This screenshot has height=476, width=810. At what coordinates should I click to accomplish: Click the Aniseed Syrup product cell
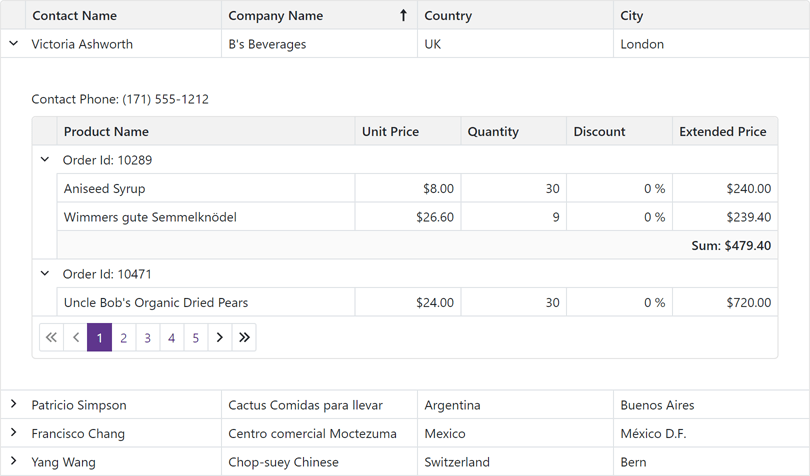coord(105,188)
